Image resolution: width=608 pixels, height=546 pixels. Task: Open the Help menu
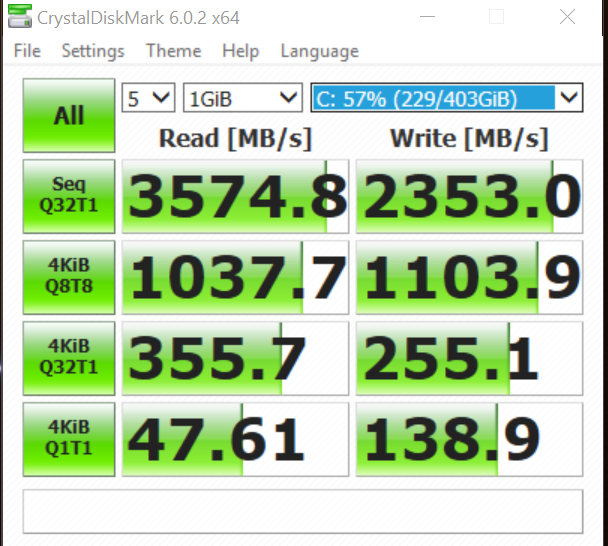tap(240, 51)
